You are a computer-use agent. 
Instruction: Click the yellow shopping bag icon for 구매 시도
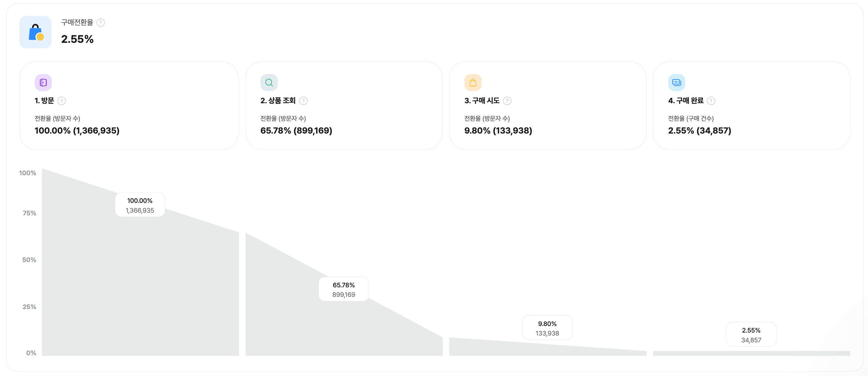(x=473, y=82)
